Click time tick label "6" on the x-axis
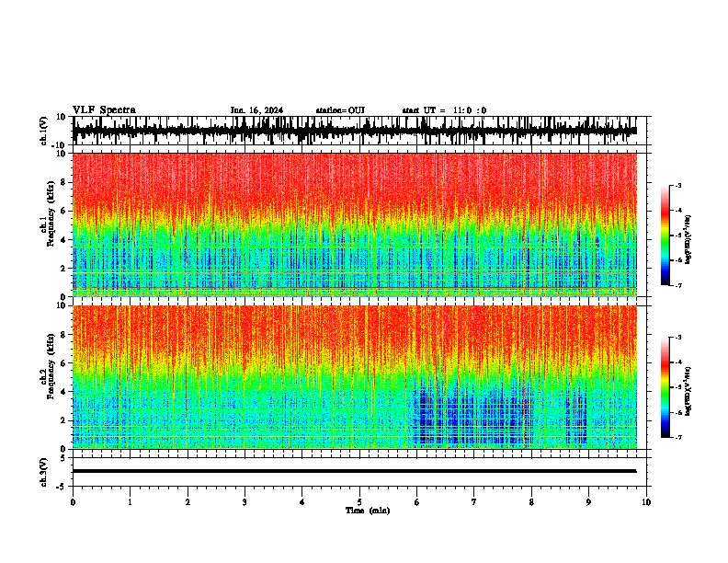 (x=417, y=502)
